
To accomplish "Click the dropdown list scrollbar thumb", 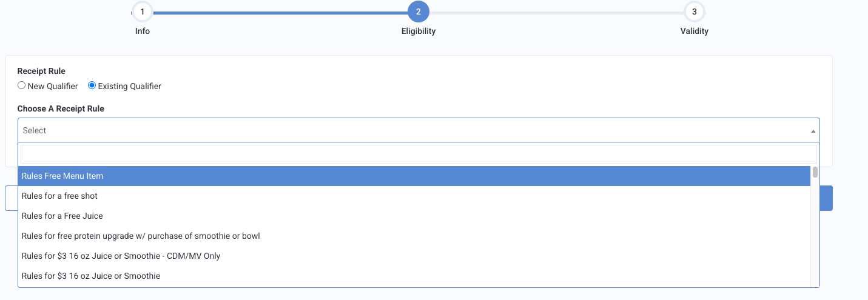I will point(815,172).
